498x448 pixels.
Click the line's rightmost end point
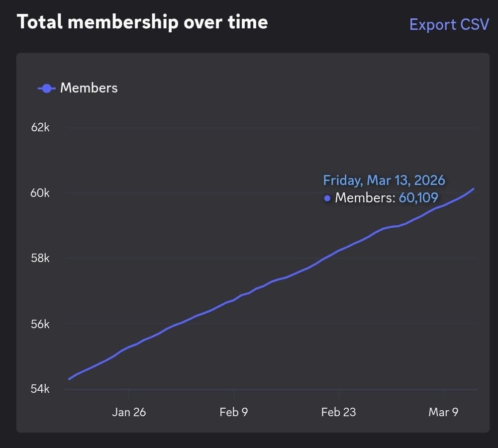474,188
